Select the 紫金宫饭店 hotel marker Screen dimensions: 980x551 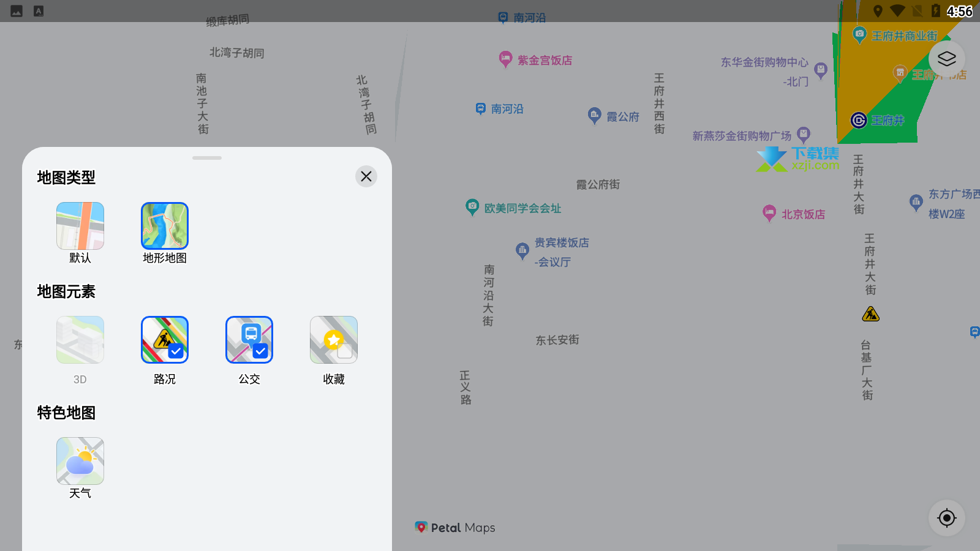[x=505, y=59]
